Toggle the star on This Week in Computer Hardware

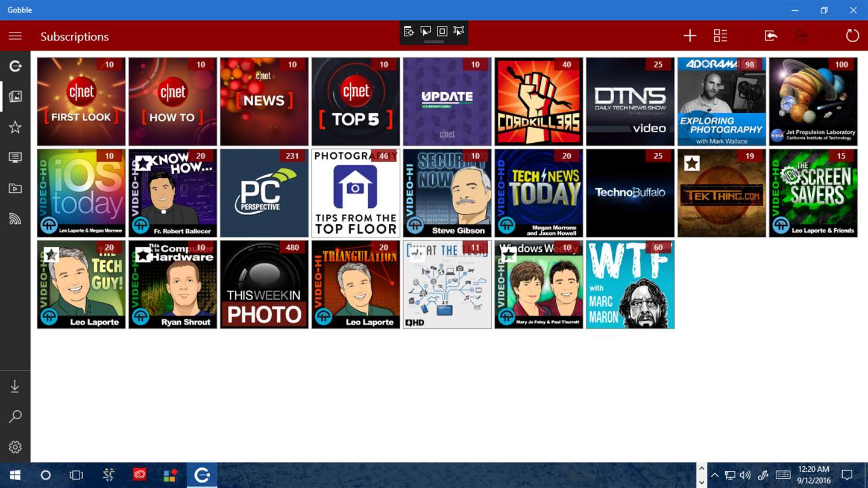point(143,255)
